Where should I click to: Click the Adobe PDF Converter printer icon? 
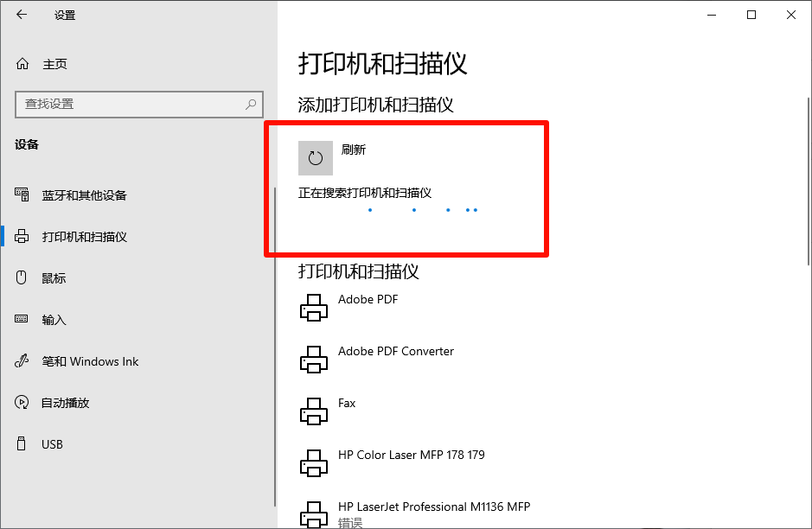pyautogui.click(x=314, y=360)
